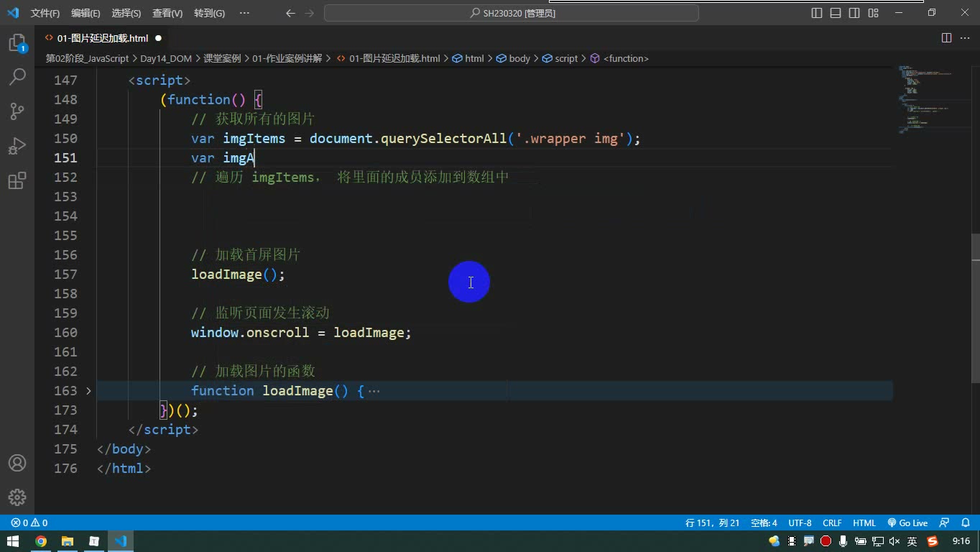The image size is (980, 552).
Task: Open the Accounts menu icon
Action: tap(17, 463)
